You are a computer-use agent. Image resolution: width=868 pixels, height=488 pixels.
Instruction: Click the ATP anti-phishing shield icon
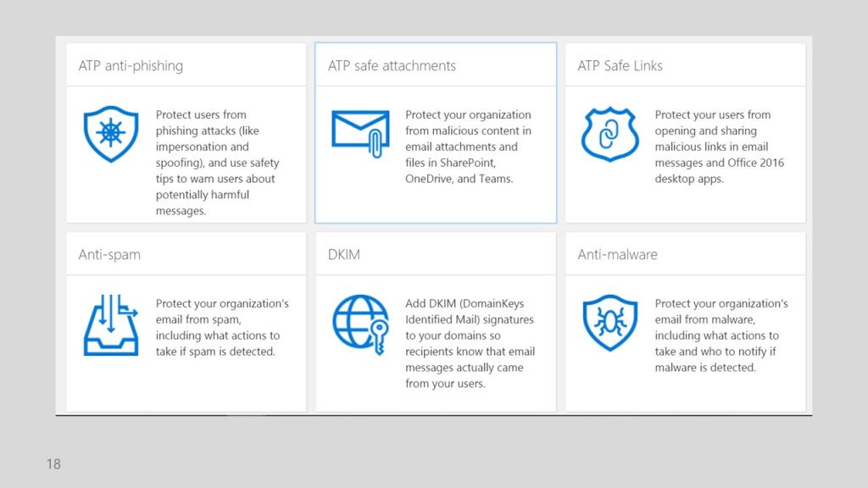point(111,134)
